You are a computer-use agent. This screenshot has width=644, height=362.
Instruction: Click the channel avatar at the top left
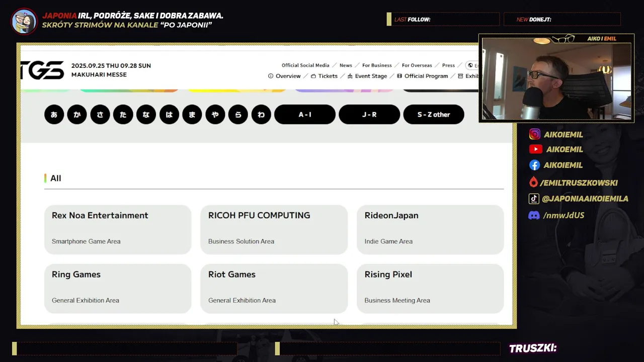click(x=24, y=21)
